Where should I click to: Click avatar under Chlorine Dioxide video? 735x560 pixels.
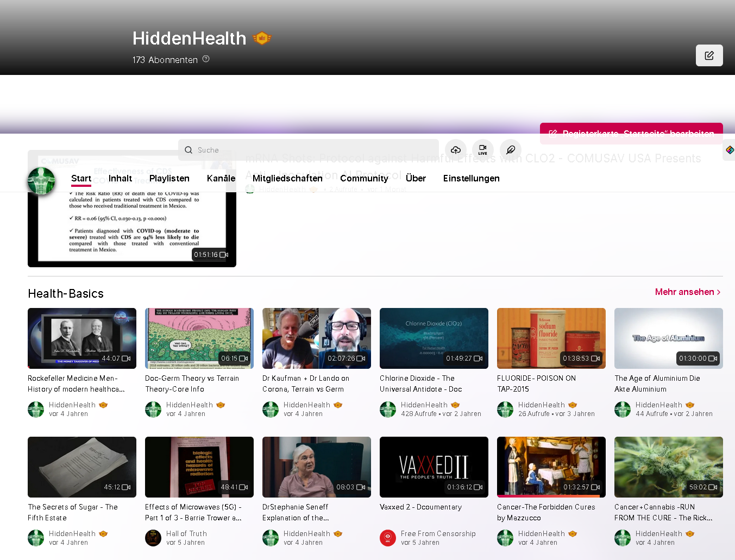[x=388, y=409]
